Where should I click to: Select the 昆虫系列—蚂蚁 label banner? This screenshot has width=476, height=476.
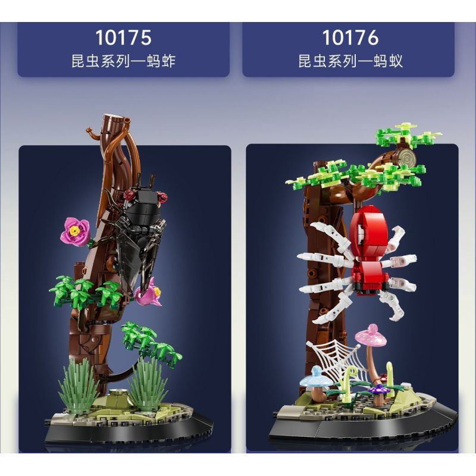pyautogui.click(x=349, y=49)
